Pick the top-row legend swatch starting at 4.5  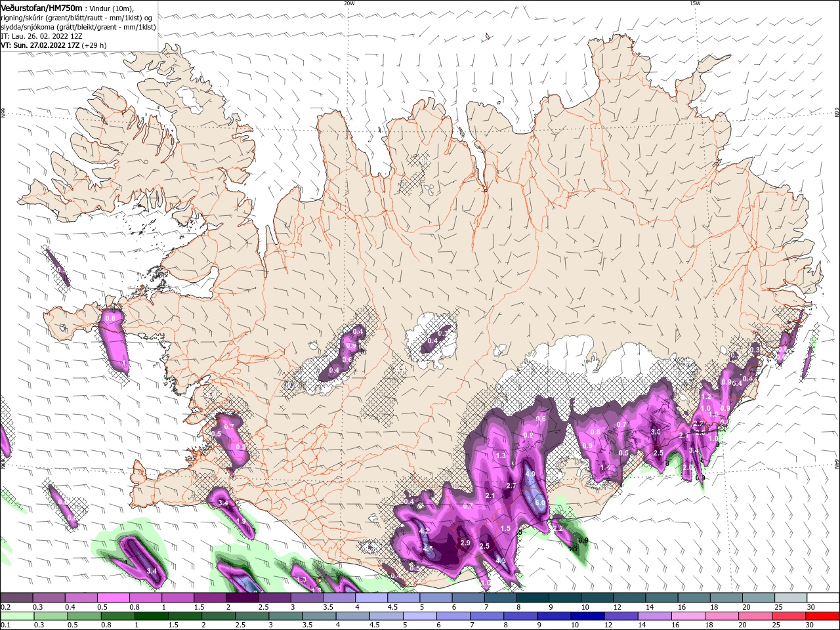click(404, 597)
